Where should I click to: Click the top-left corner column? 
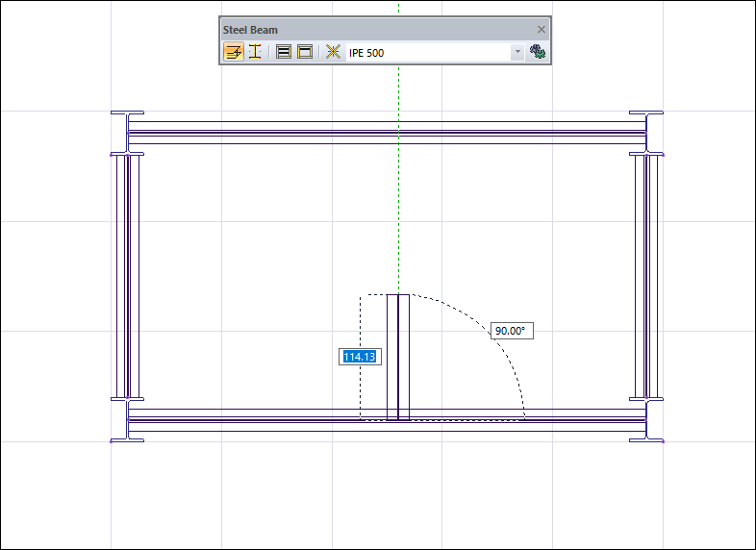point(127,133)
